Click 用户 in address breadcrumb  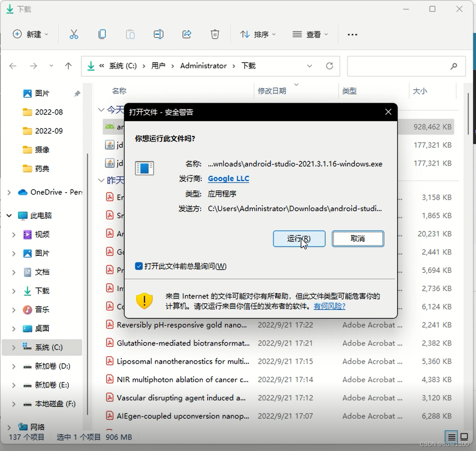[158, 66]
